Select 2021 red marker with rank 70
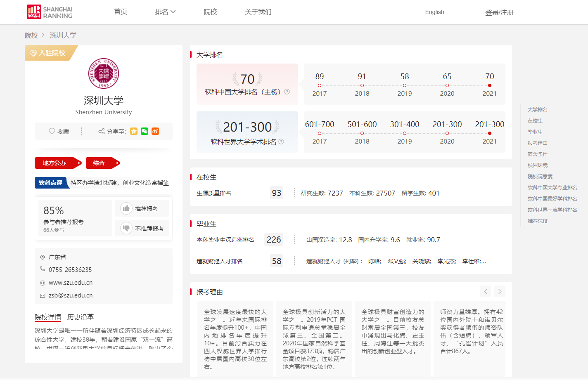The image size is (588, 380). 490,85
